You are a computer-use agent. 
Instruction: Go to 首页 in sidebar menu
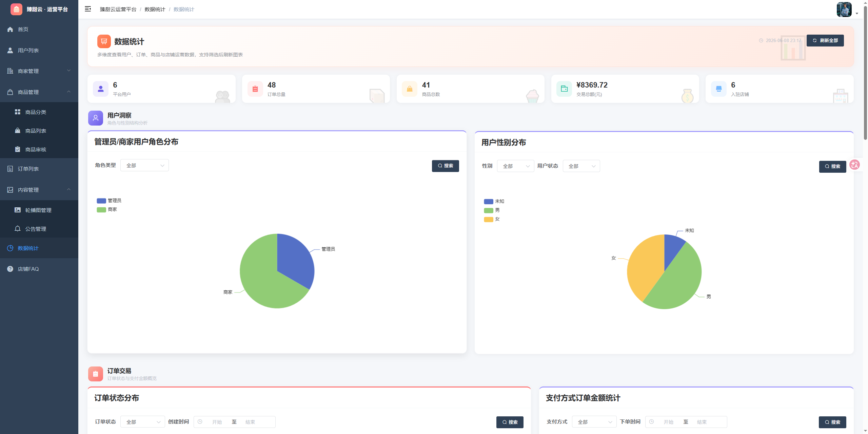pyautogui.click(x=39, y=30)
